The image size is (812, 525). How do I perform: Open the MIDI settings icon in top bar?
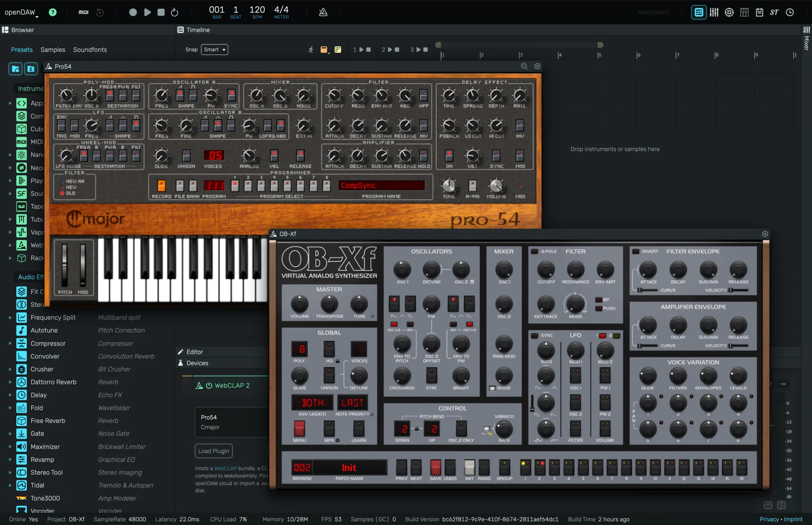tap(84, 12)
